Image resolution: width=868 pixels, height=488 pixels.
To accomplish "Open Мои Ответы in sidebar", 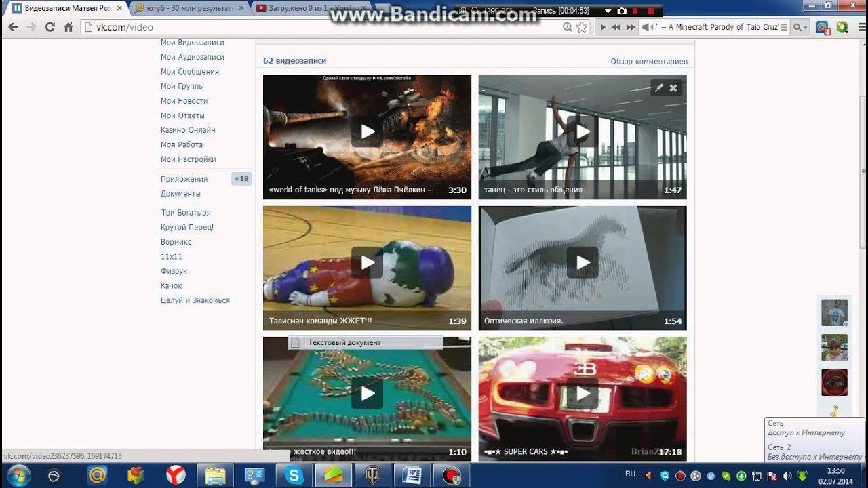I will click(182, 115).
